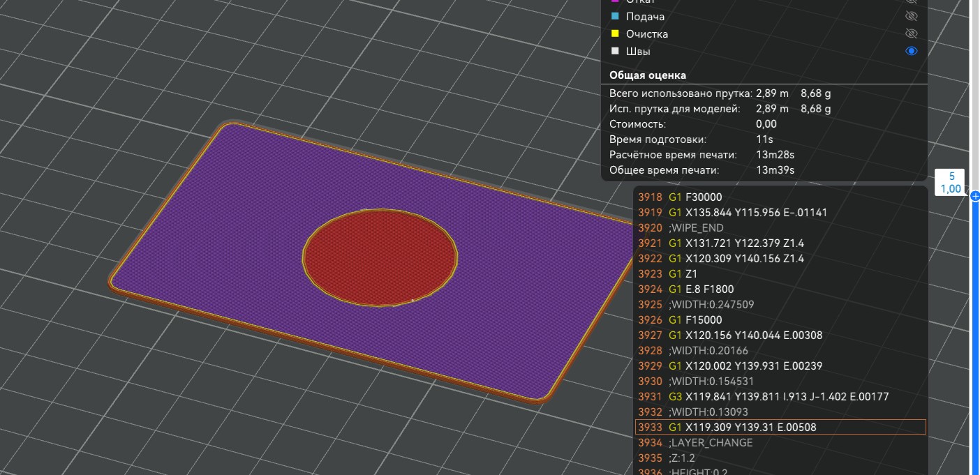Hide Швы using the blue eye icon

[911, 51]
